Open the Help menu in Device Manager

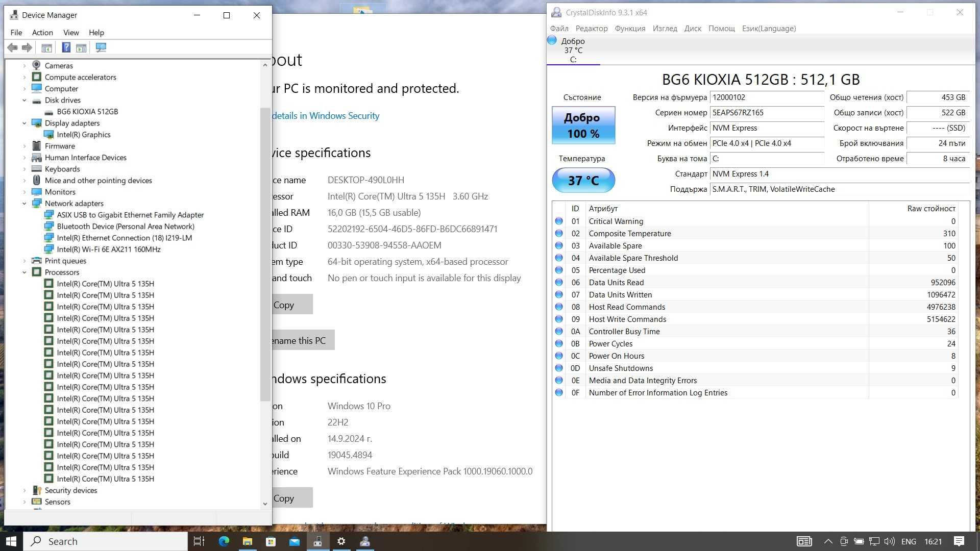pyautogui.click(x=96, y=32)
